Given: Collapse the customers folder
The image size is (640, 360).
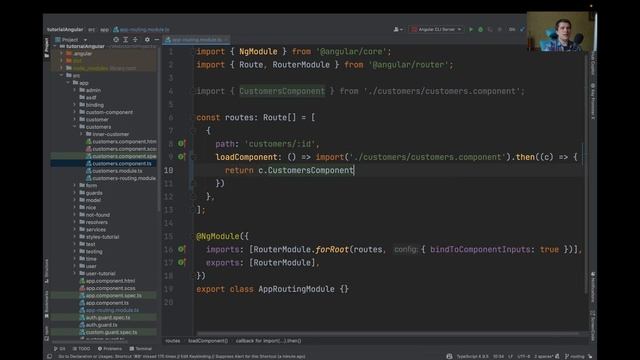Looking at the screenshot, I should click(75, 127).
